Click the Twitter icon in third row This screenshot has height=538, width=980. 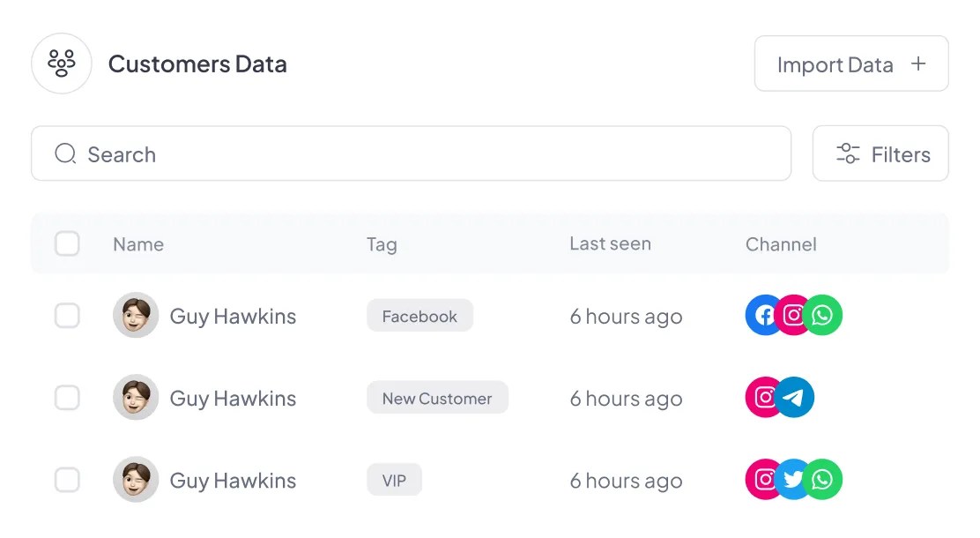tap(794, 480)
